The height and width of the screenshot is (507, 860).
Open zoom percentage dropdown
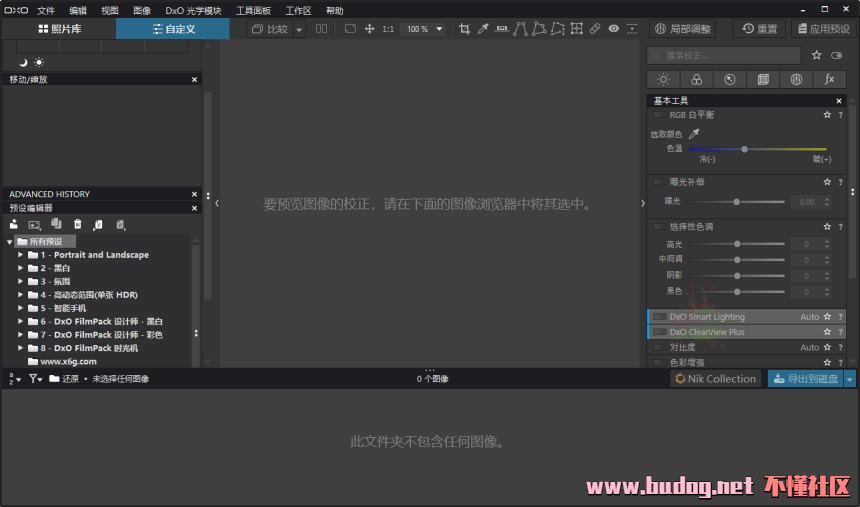coord(439,29)
